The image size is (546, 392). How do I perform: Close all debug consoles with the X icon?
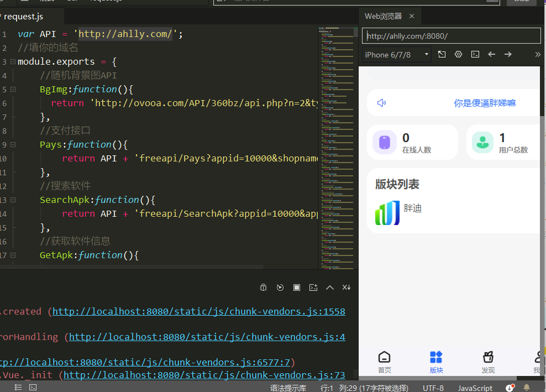(x=347, y=287)
